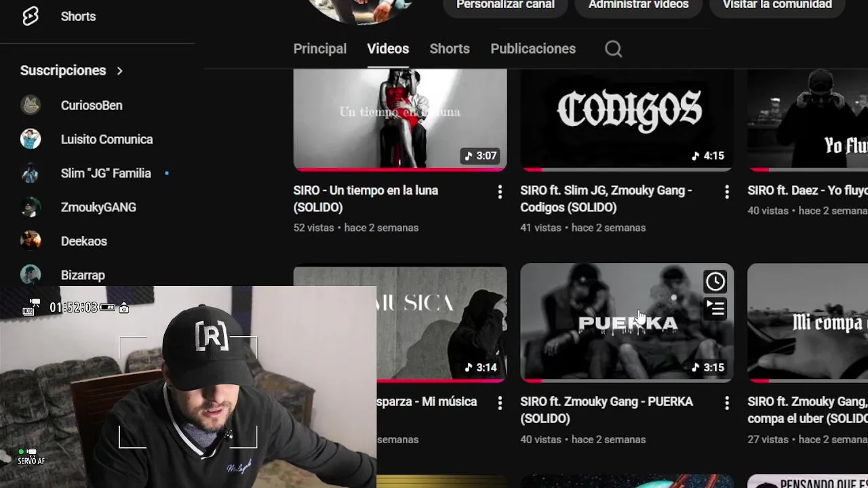Open the Yo fluyo video thumbnail

tap(808, 119)
